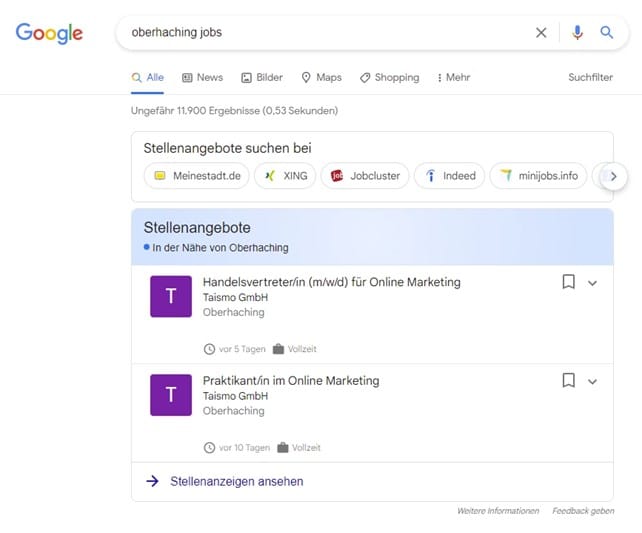Click the minijobs.info logo icon
The height and width of the screenshot is (533, 642).
pyautogui.click(x=506, y=176)
